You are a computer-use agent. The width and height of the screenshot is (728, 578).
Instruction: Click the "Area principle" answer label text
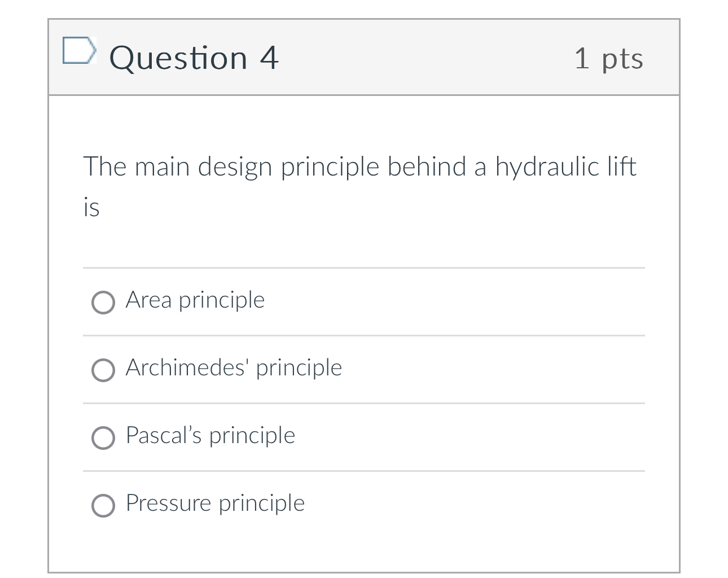pyautogui.click(x=195, y=300)
